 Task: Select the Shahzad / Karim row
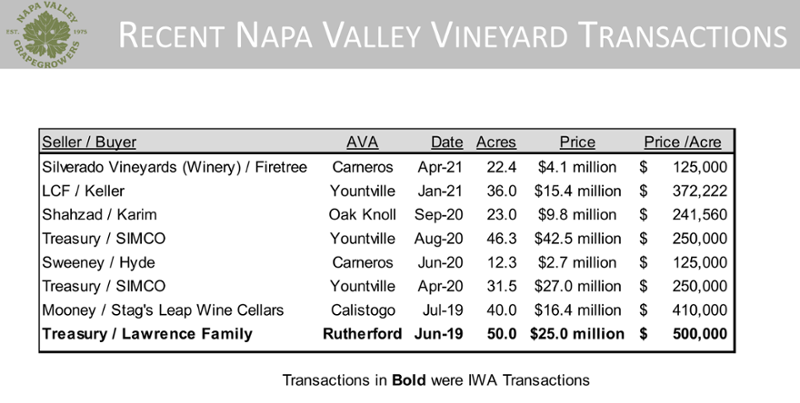pyautogui.click(x=386, y=215)
